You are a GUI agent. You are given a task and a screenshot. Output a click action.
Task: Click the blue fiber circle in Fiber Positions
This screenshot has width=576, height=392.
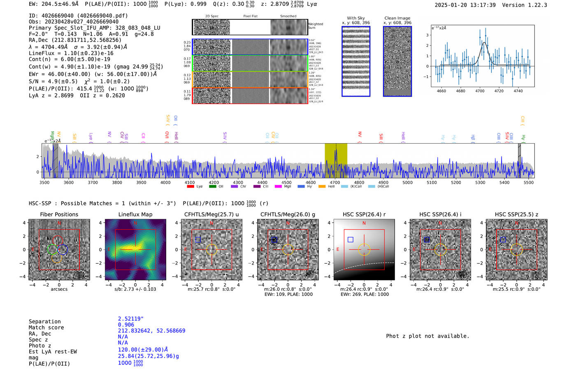click(x=63, y=249)
